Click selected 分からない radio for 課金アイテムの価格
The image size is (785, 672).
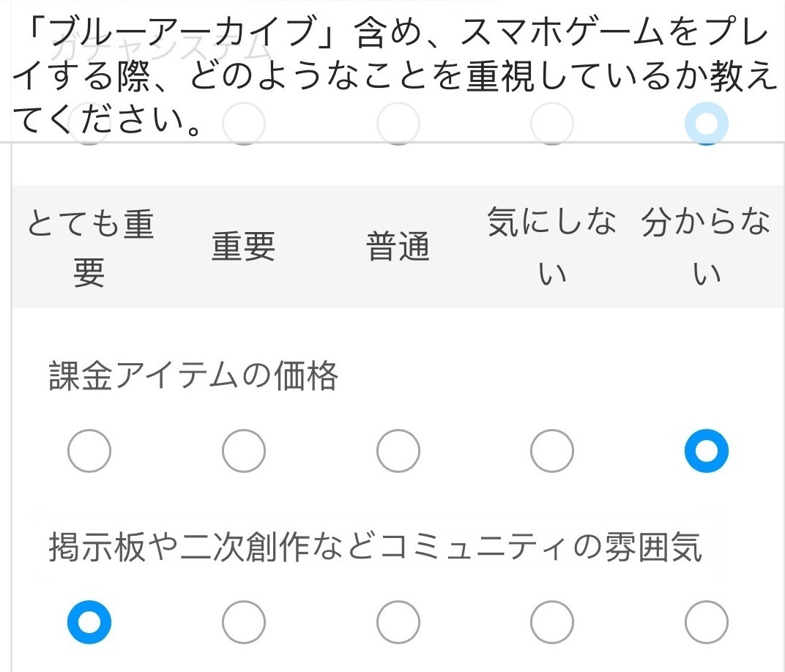706,452
